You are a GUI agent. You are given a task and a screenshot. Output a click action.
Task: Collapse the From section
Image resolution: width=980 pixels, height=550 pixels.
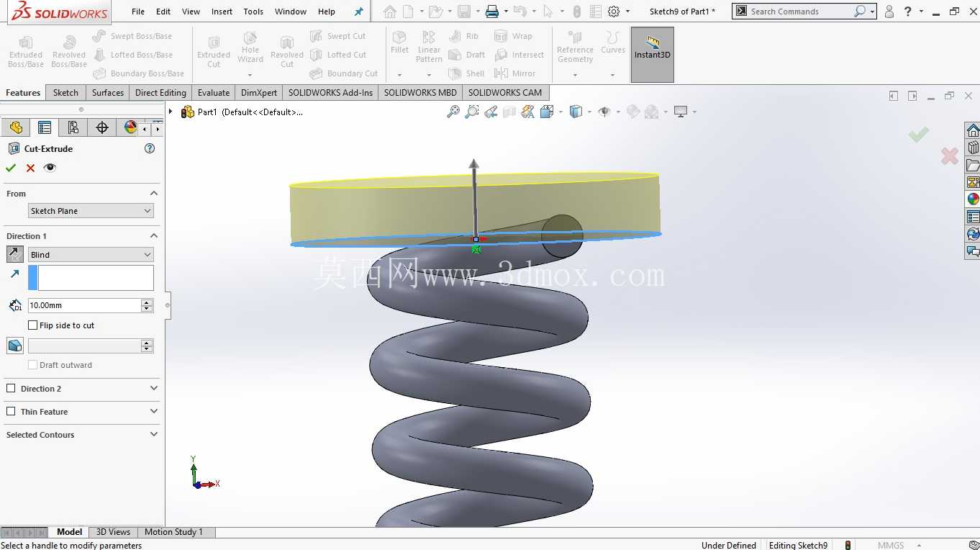click(153, 194)
